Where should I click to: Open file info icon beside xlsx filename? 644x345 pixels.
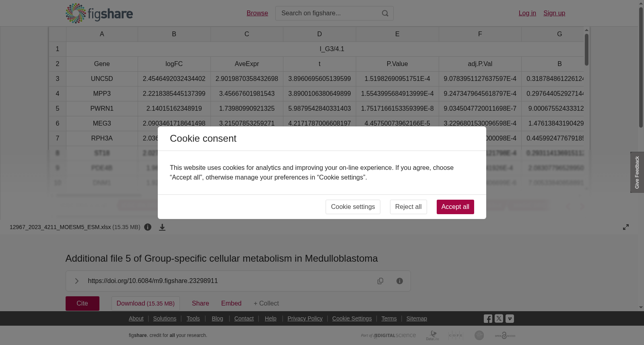pyautogui.click(x=148, y=227)
